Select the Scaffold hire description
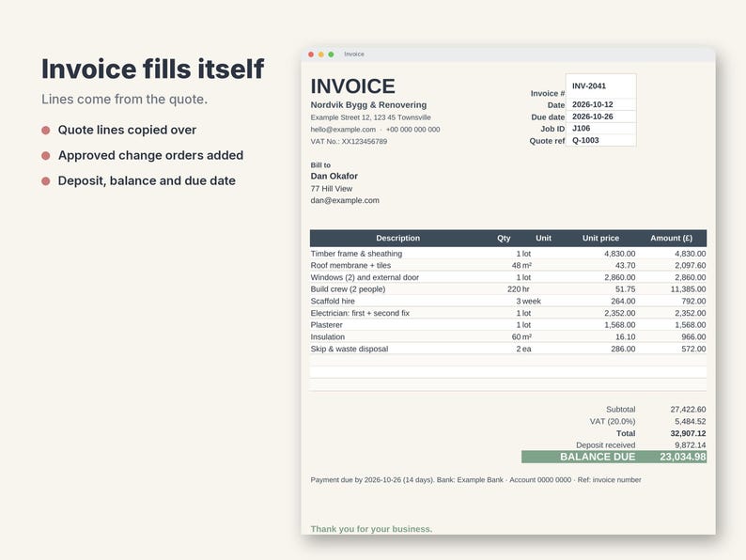746x560 pixels. [x=333, y=302]
